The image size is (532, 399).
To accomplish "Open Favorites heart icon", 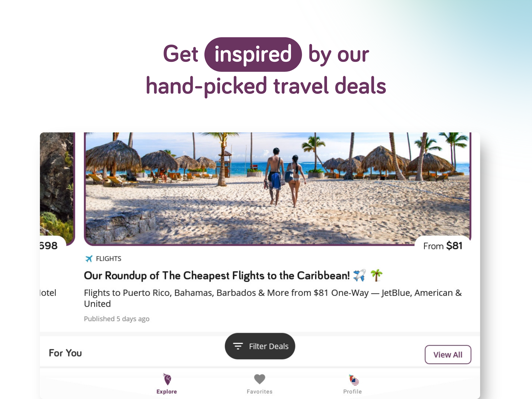I will click(x=260, y=379).
